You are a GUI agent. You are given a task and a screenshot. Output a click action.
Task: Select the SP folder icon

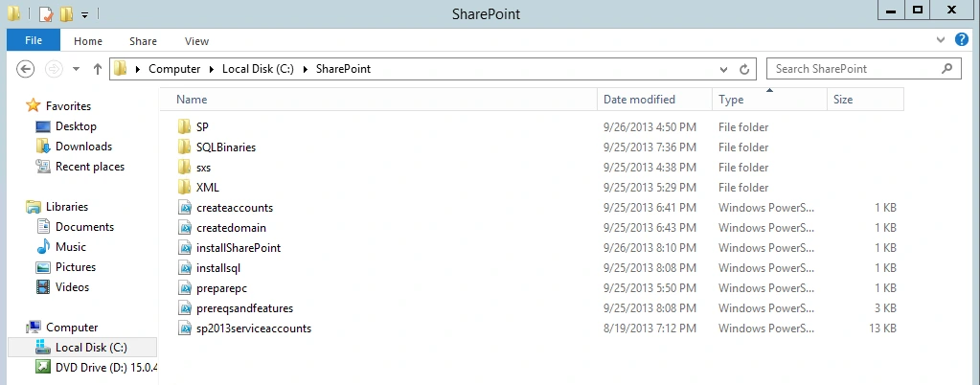tap(184, 126)
